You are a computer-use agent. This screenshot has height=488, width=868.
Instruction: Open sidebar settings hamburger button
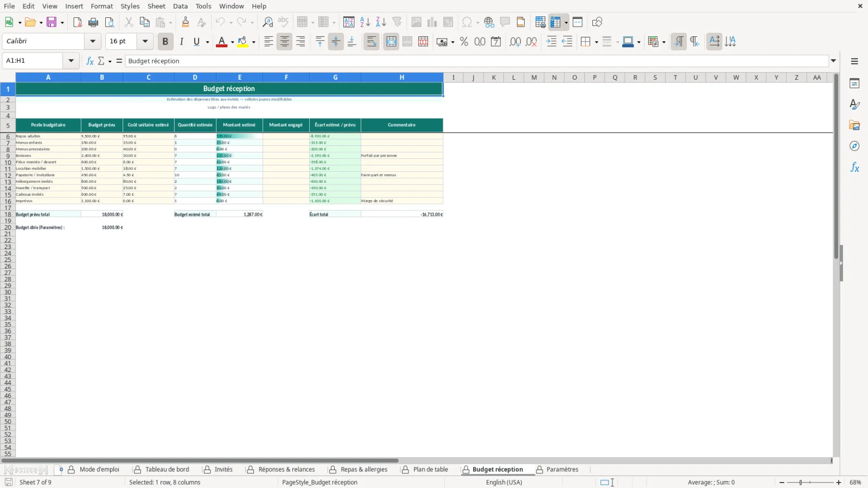(854, 61)
